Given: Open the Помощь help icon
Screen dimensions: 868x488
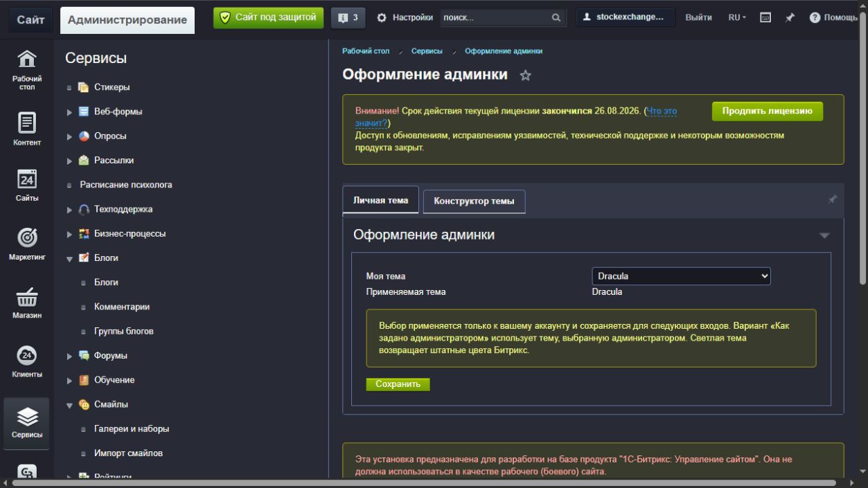Looking at the screenshot, I should point(833,18).
